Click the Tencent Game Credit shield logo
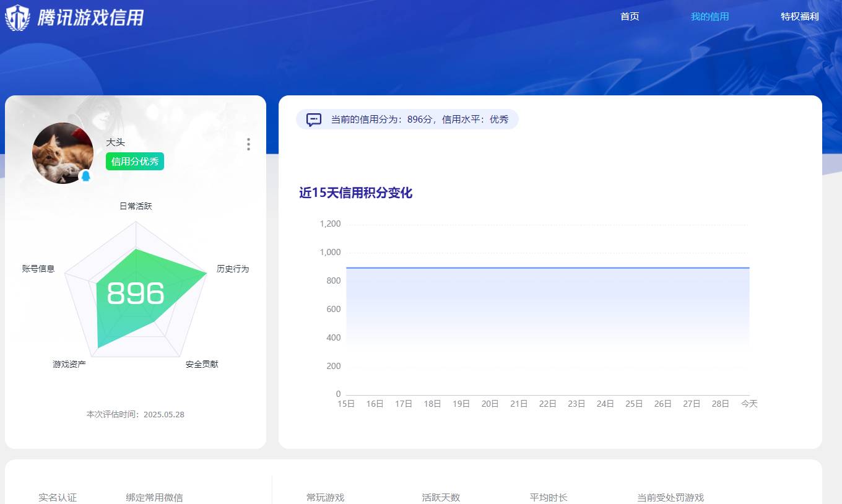Screen dimensions: 842x504 17,17
